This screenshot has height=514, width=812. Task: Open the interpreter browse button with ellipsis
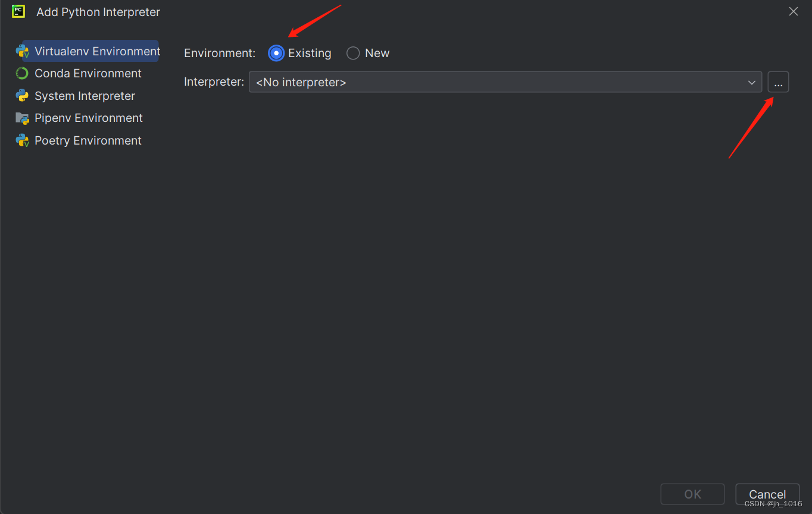[x=778, y=82]
